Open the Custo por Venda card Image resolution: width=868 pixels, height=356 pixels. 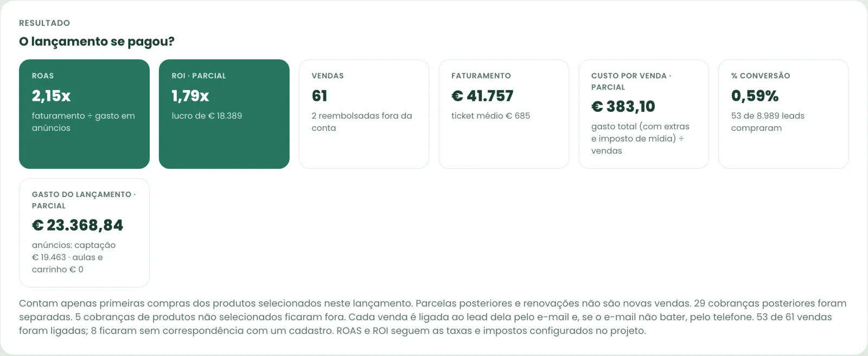coord(644,114)
